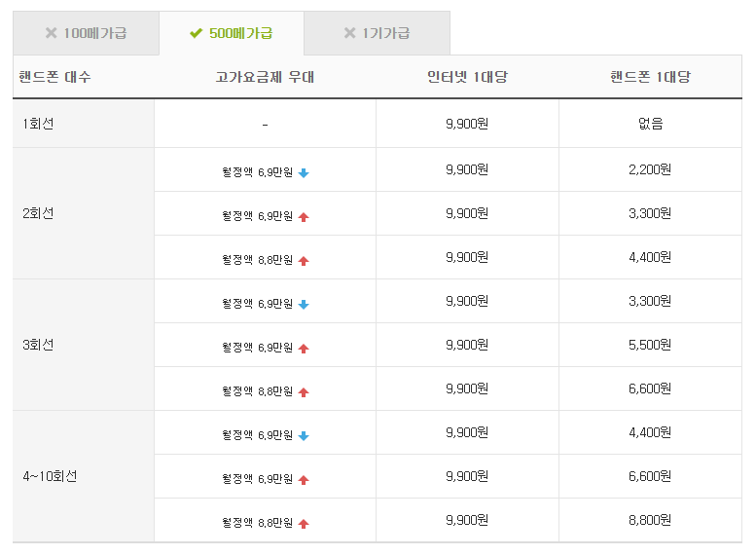The height and width of the screenshot is (555, 756).
Task: Click red up arrow beside 8.8만원 in 3회선 group
Action: click(x=304, y=392)
